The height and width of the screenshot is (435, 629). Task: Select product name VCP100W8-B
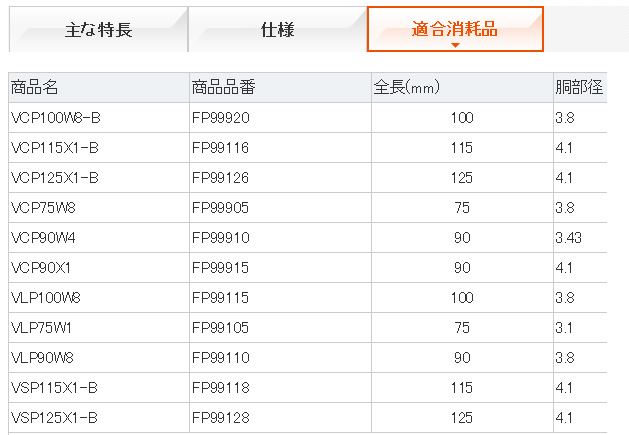[x=56, y=118]
